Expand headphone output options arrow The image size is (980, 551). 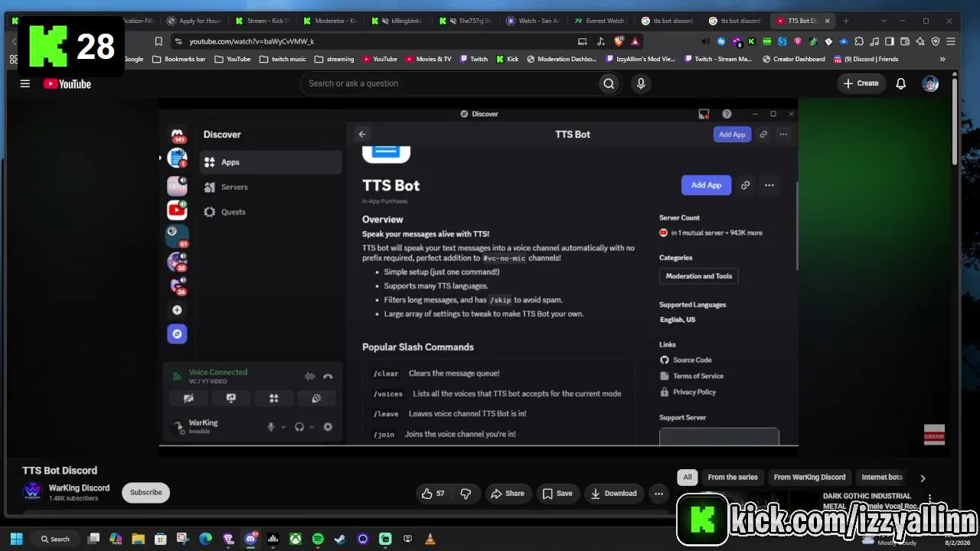[x=312, y=427]
